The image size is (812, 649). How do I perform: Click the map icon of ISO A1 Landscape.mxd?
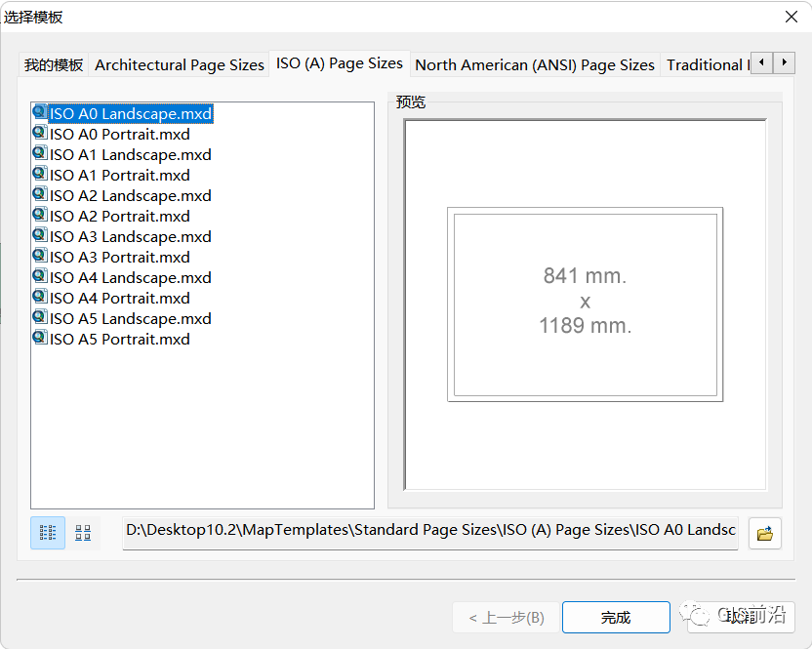(40, 153)
